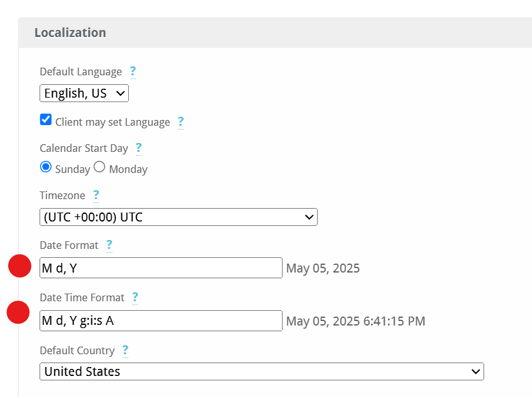Click red marker beside Date Format field
Image resolution: width=532 pixels, height=397 pixels.
20,266
